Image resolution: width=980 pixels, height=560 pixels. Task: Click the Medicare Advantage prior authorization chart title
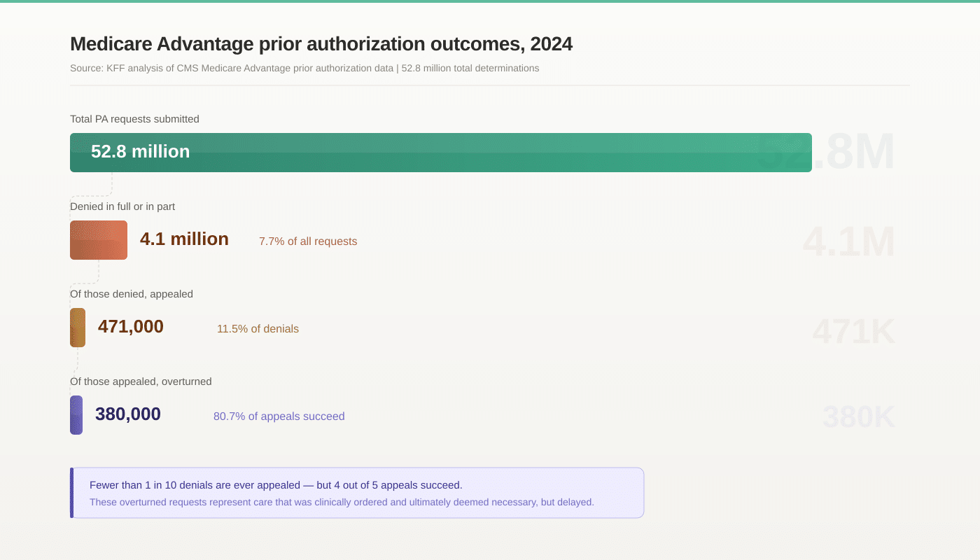coord(321,44)
